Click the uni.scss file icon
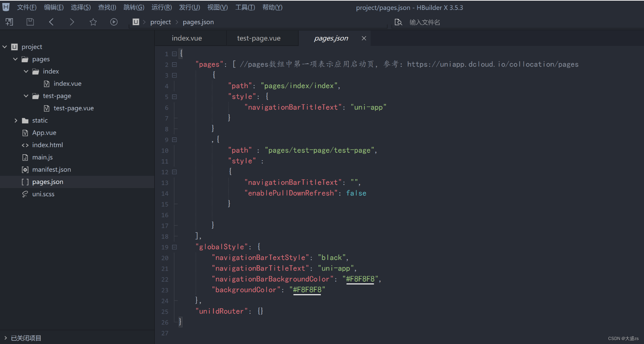The width and height of the screenshot is (644, 344). tap(25, 194)
